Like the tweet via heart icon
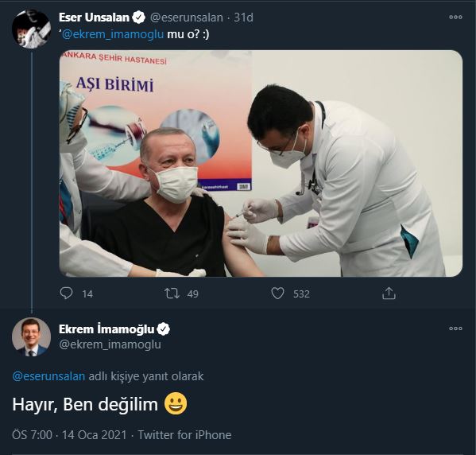This screenshot has height=455, width=476. tap(277, 294)
